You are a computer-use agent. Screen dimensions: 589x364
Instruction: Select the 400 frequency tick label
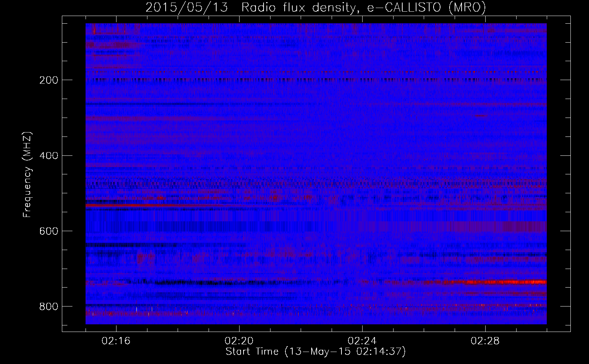point(49,156)
